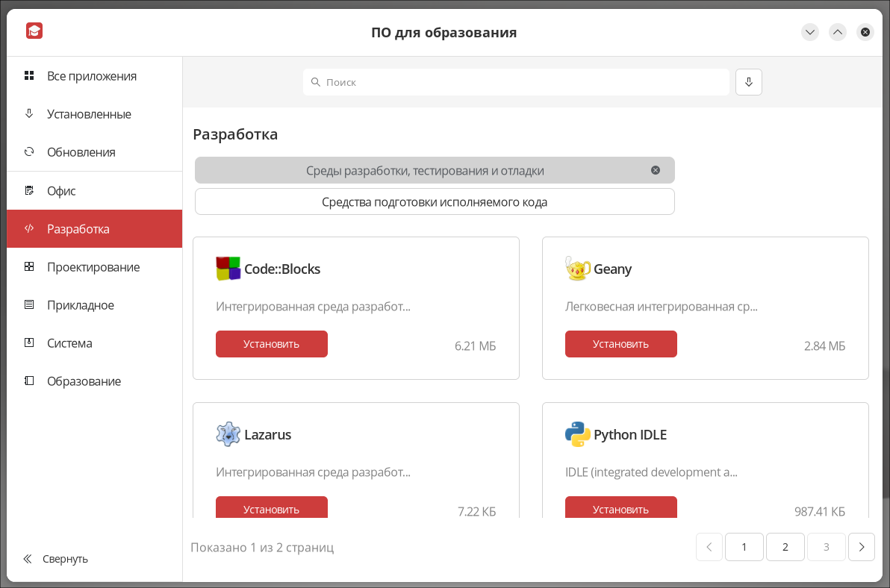This screenshot has width=890, height=588.
Task: Click the Разработка section heading
Action: click(x=235, y=134)
